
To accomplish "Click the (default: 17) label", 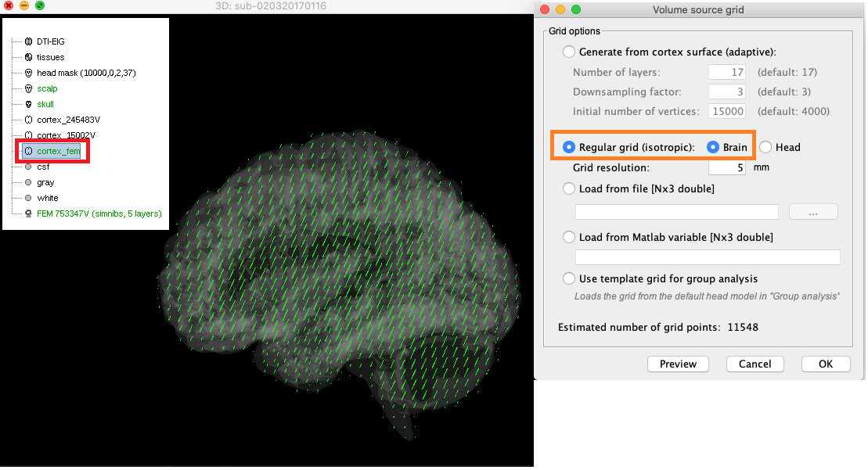I will pos(787,73).
